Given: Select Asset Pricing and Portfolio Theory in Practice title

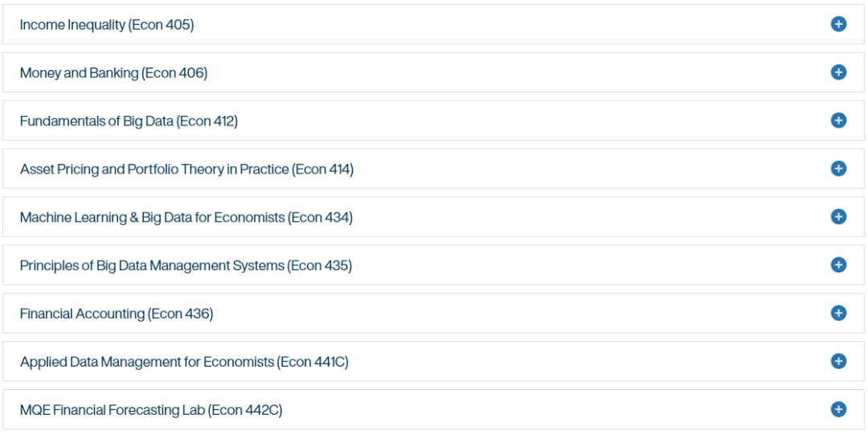Looking at the screenshot, I should coord(186,170).
